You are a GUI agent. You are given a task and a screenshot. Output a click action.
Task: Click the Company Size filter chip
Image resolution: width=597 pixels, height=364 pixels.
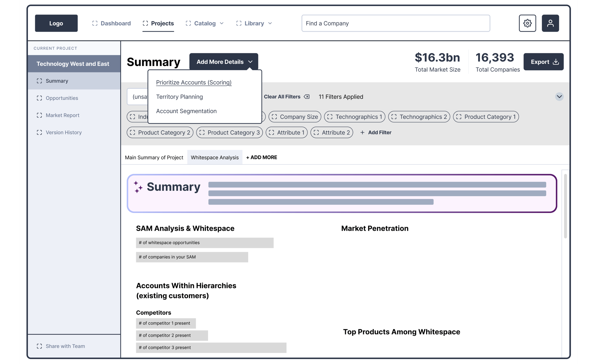tap(295, 117)
